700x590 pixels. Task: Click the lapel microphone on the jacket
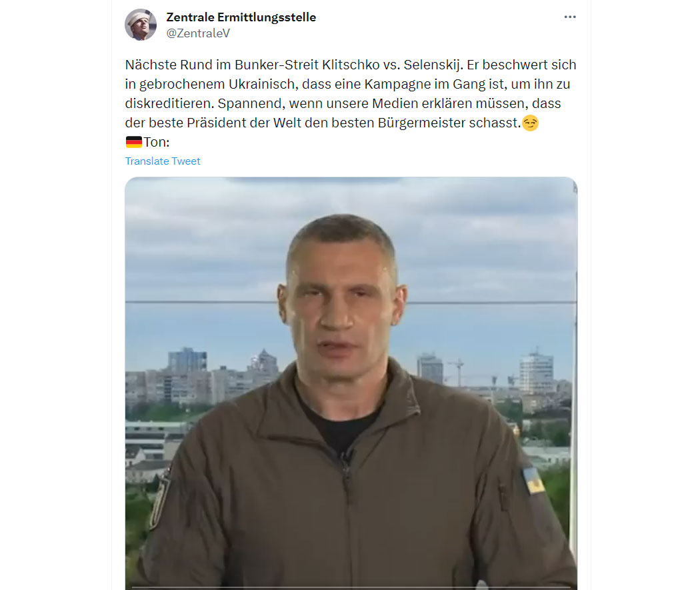345,458
